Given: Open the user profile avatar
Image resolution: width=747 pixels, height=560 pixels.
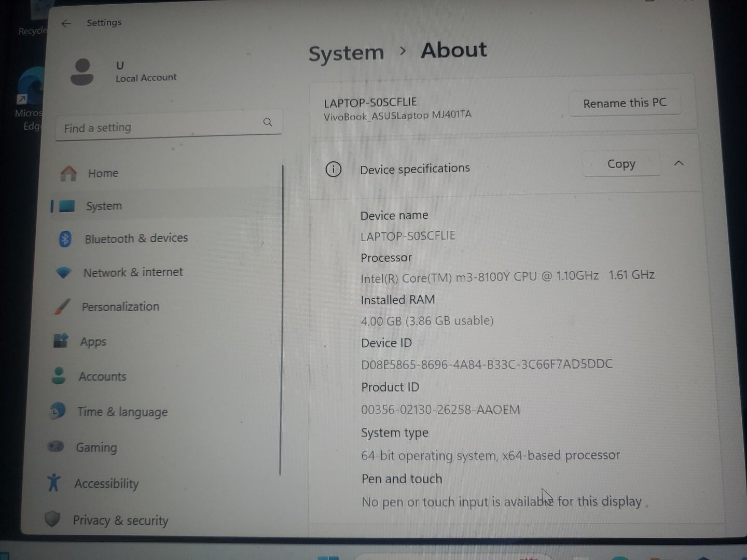Looking at the screenshot, I should pos(82,72).
